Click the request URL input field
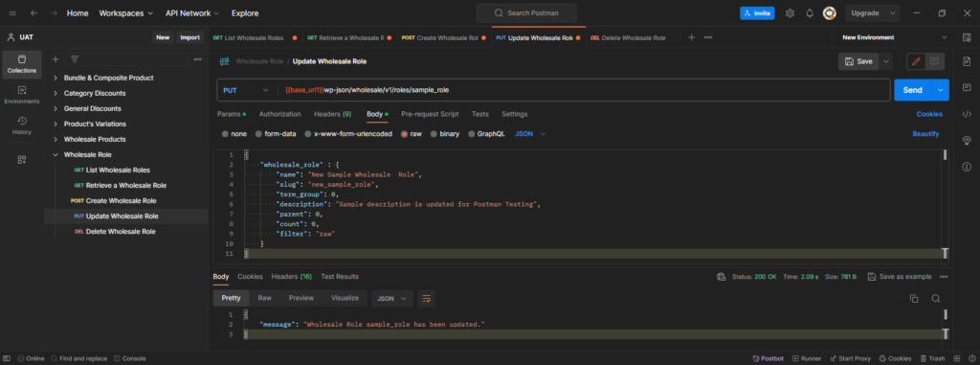The image size is (980, 365). coord(584,90)
